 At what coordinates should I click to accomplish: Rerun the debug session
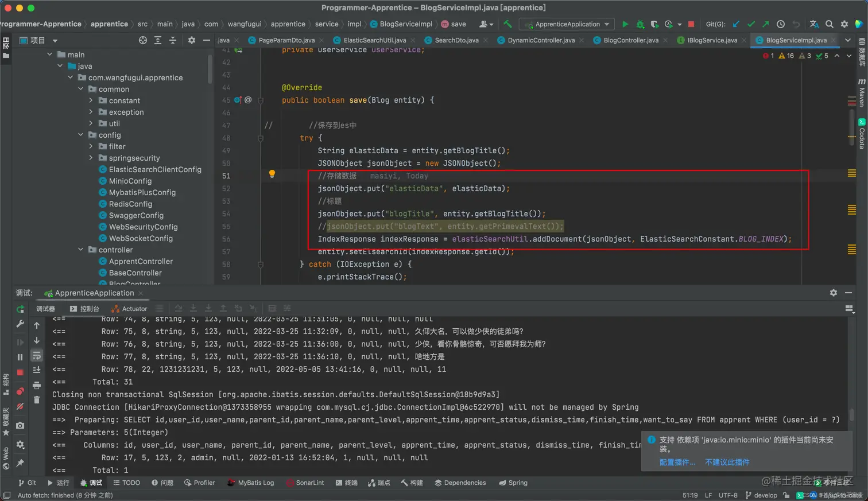click(x=20, y=309)
